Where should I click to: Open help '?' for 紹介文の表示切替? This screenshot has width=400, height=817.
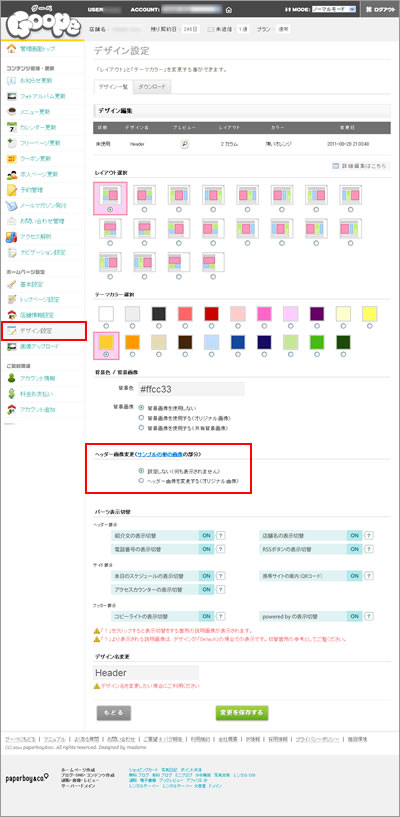[220, 535]
